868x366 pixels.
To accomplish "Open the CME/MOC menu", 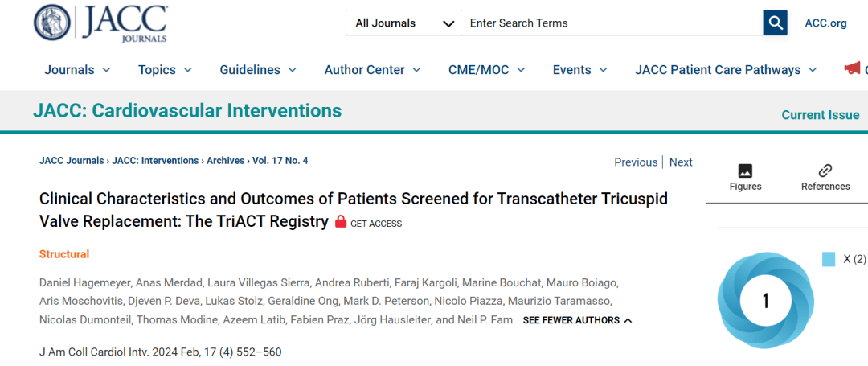I will pos(486,70).
